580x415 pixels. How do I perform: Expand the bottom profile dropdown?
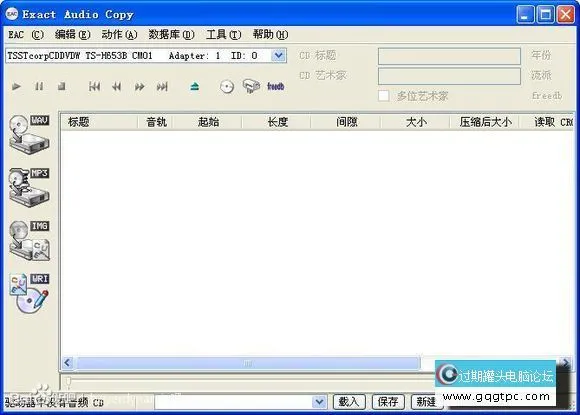319,401
